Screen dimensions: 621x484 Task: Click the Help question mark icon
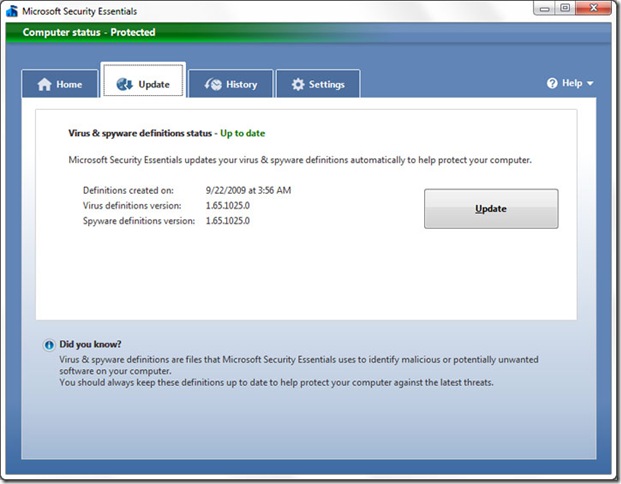(x=552, y=84)
